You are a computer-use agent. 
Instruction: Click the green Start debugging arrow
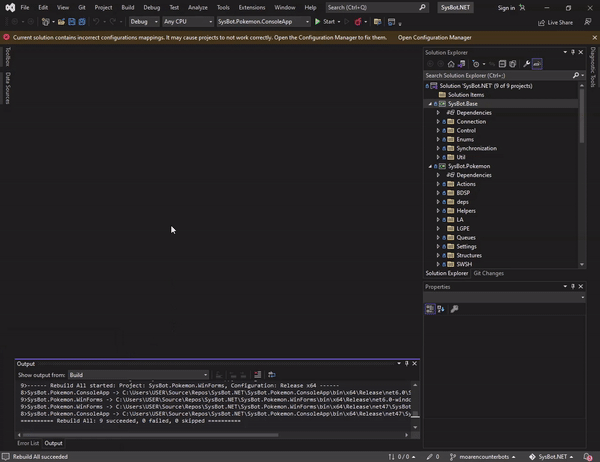[317, 22]
